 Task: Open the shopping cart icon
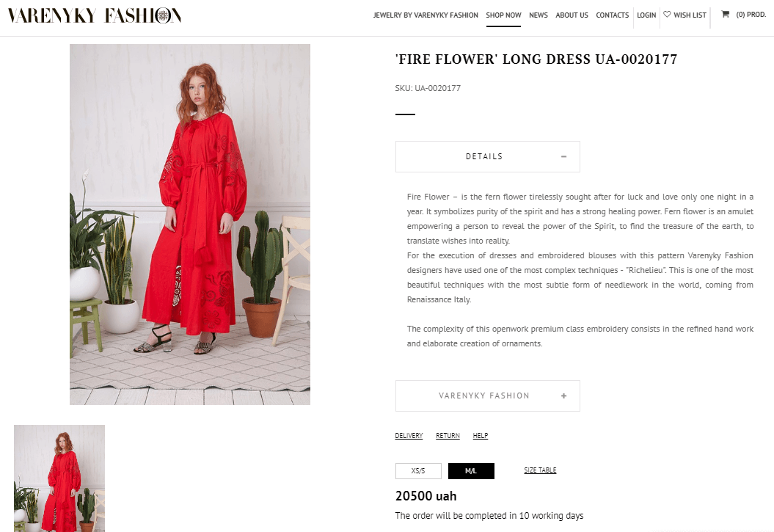[725, 15]
